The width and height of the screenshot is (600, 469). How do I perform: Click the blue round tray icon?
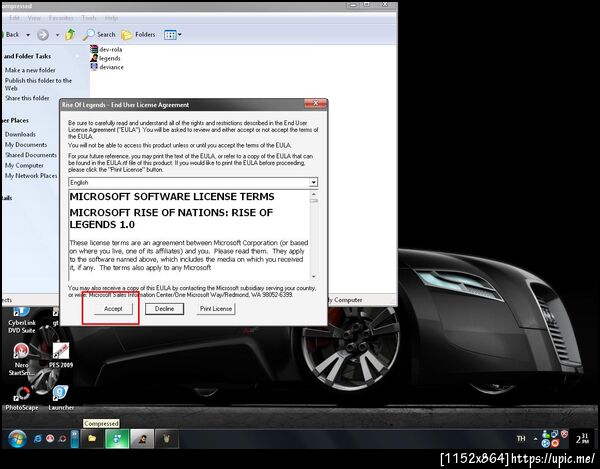[x=546, y=443]
